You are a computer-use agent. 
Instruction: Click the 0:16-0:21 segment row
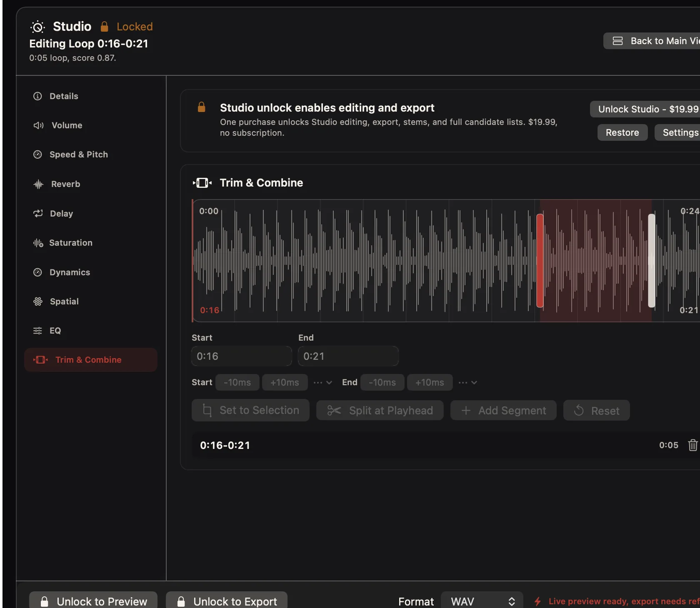tap(446, 445)
